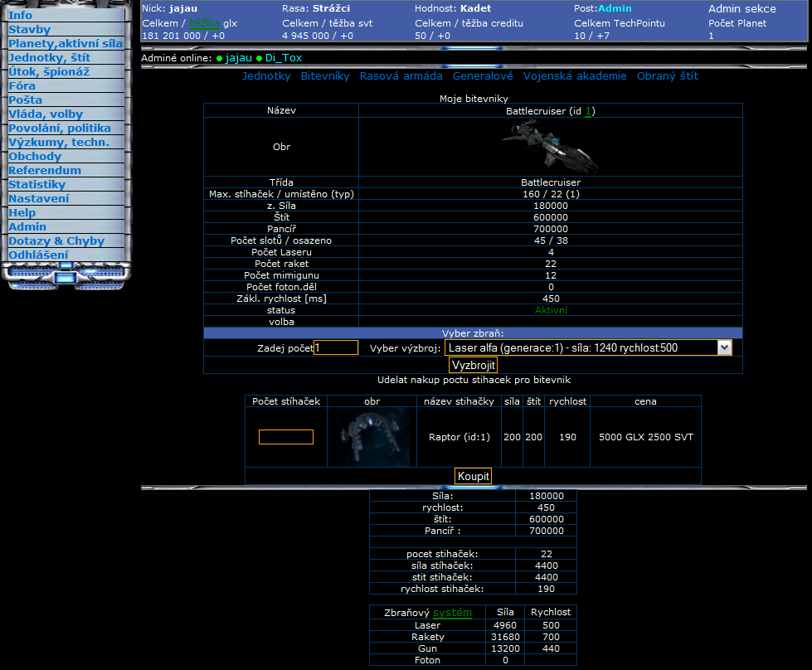Switch to the Jednotky tab
The width and height of the screenshot is (812, 670).
coord(266,76)
